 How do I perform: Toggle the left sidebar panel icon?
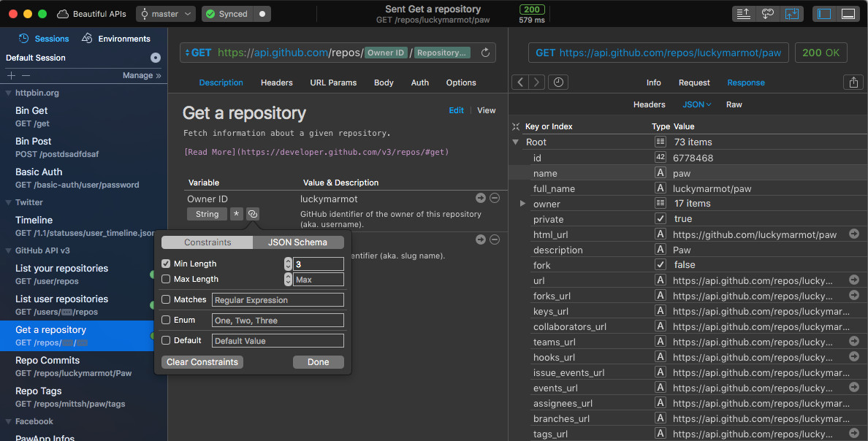(x=823, y=14)
